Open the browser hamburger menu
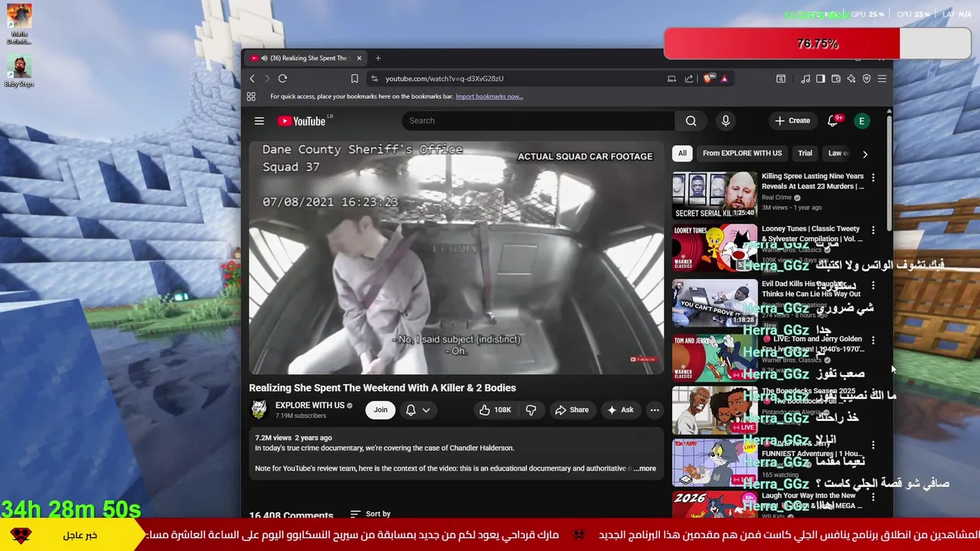Screen dimensions: 980x551 (x=882, y=79)
